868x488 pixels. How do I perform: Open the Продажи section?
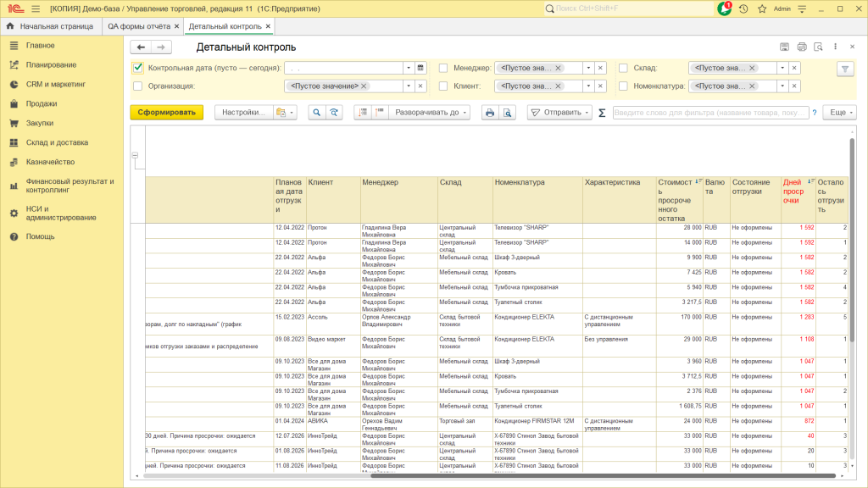42,103
